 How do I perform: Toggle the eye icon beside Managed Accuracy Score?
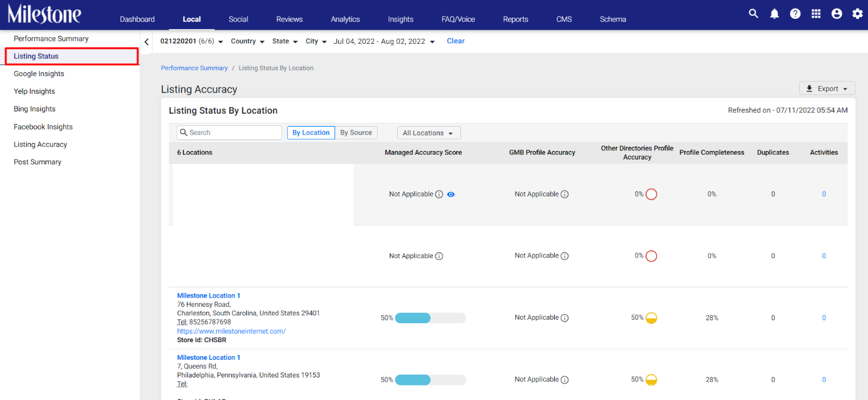click(451, 194)
